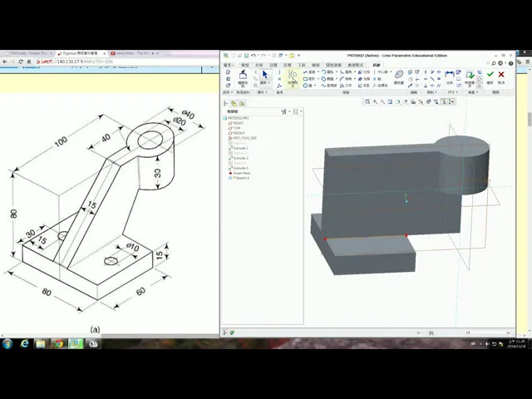
Task: Expand the Dimension group dropdown label
Action: 453,92
